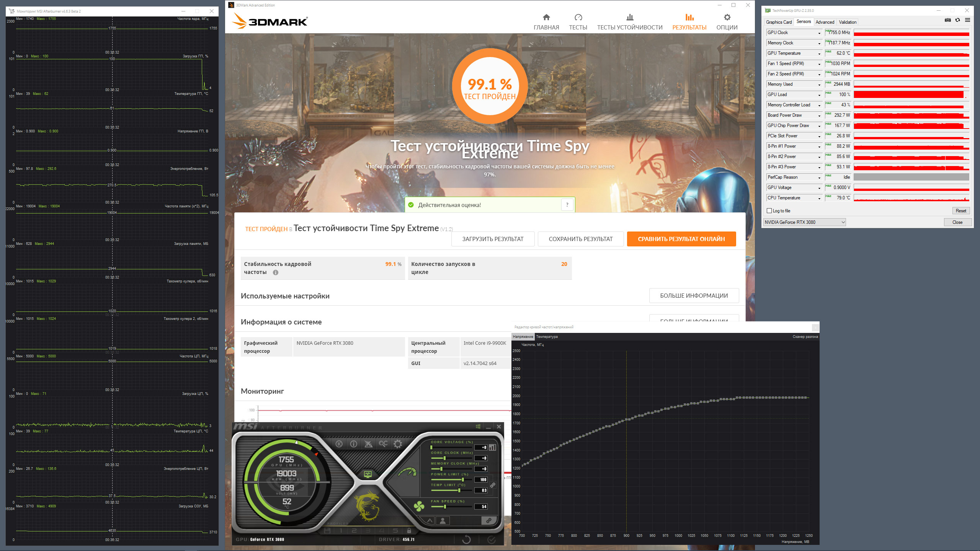980x551 pixels.
Task: Open the Afterburner hardware monitor icon
Action: (368, 474)
